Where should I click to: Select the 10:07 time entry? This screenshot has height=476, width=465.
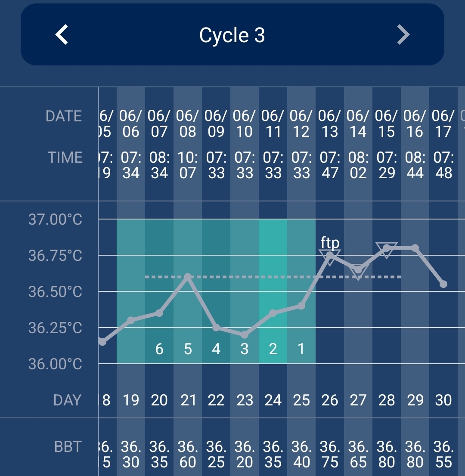188,165
